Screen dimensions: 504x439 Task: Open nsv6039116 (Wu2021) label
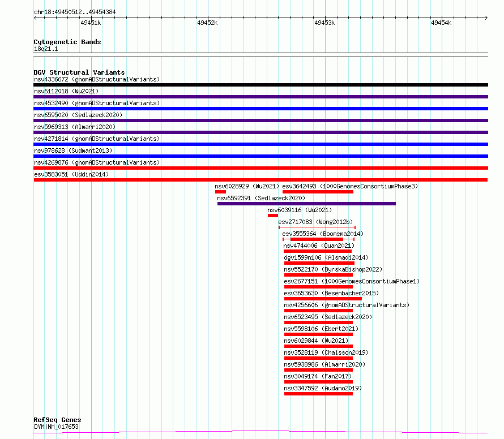pos(300,210)
